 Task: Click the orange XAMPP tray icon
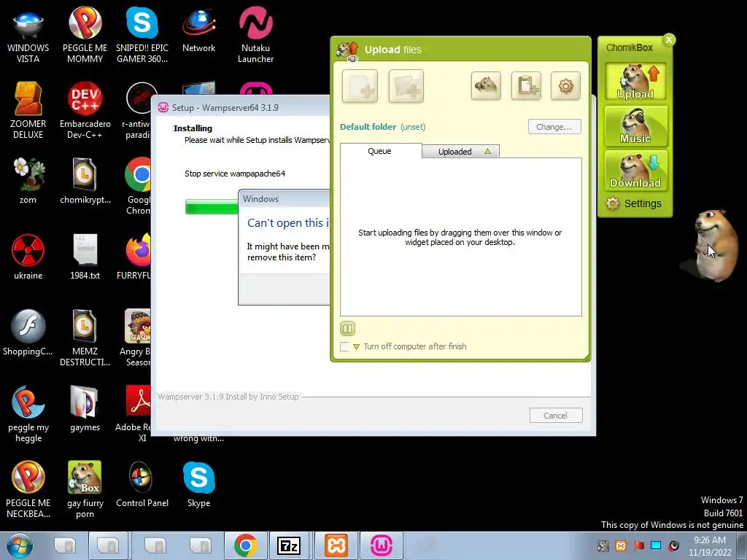(x=620, y=545)
